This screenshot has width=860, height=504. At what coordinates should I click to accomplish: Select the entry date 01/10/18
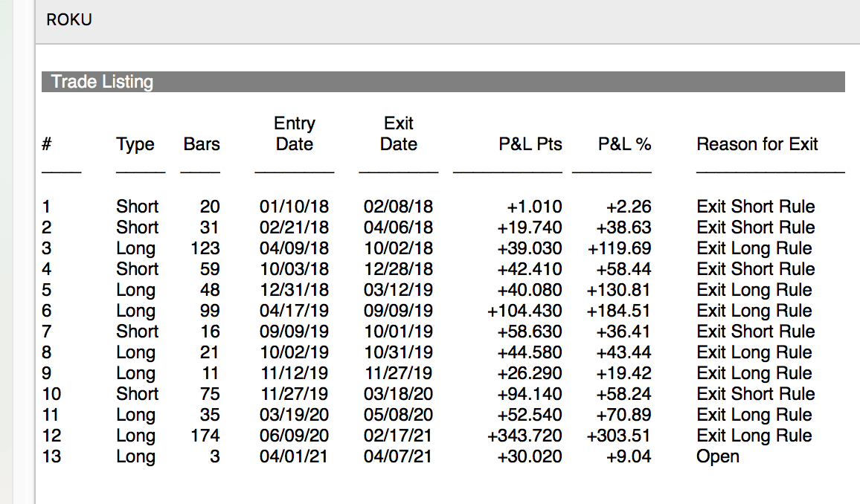[x=294, y=207]
